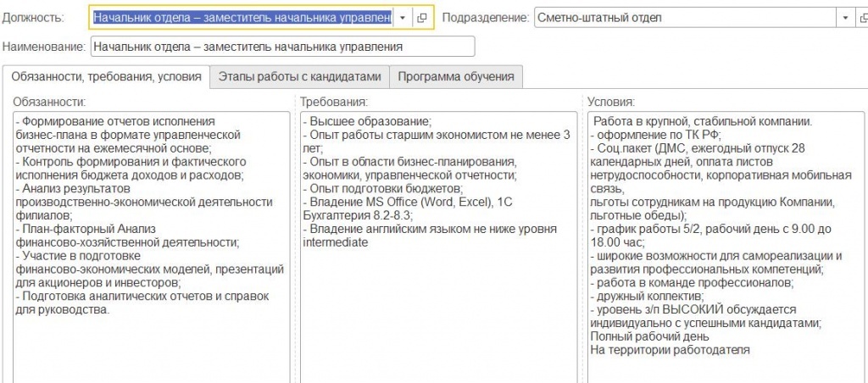Click into the Требования text area
Image resolution: width=868 pixels, height=383 pixels.
tap(438, 322)
